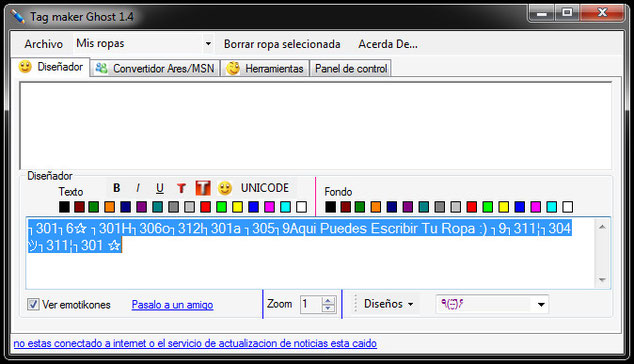Click the Pasalo a un amigo link
Screen dimensions: 634x364
pos(172,305)
